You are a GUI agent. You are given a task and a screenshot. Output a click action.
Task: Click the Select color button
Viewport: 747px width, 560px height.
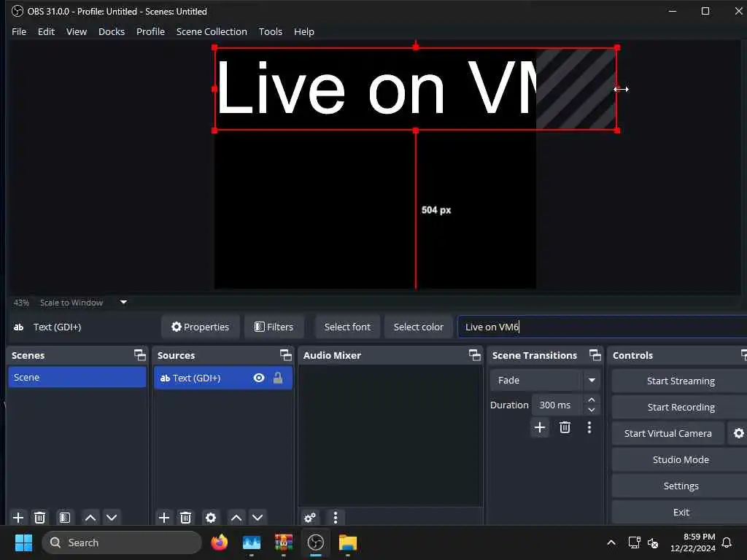click(418, 327)
